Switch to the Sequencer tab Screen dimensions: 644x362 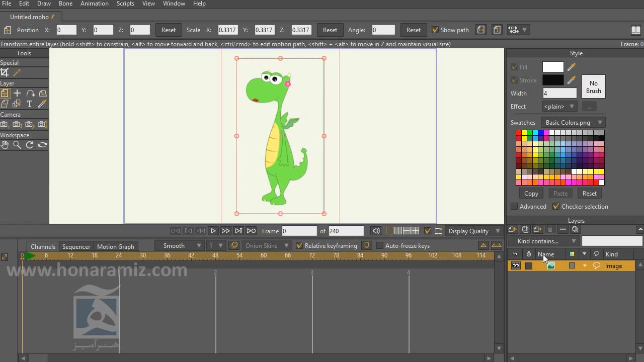tap(76, 246)
